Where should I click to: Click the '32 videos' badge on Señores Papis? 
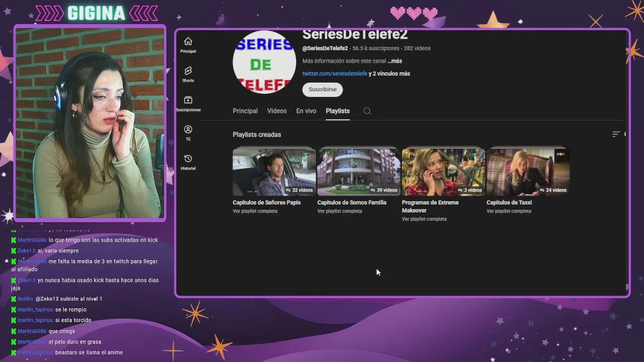[299, 190]
